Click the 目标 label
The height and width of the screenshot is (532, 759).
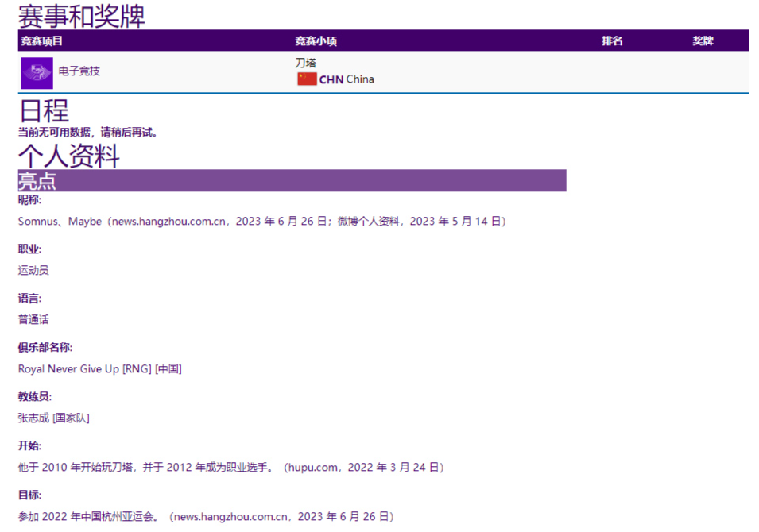[29, 495]
